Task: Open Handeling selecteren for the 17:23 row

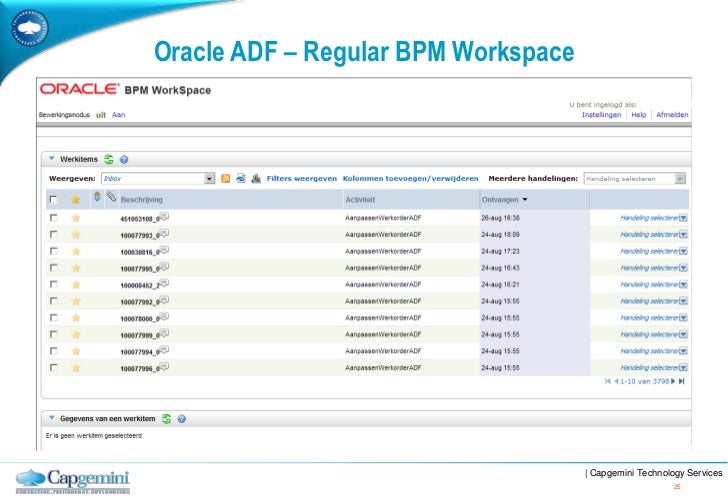Action: pos(653,251)
